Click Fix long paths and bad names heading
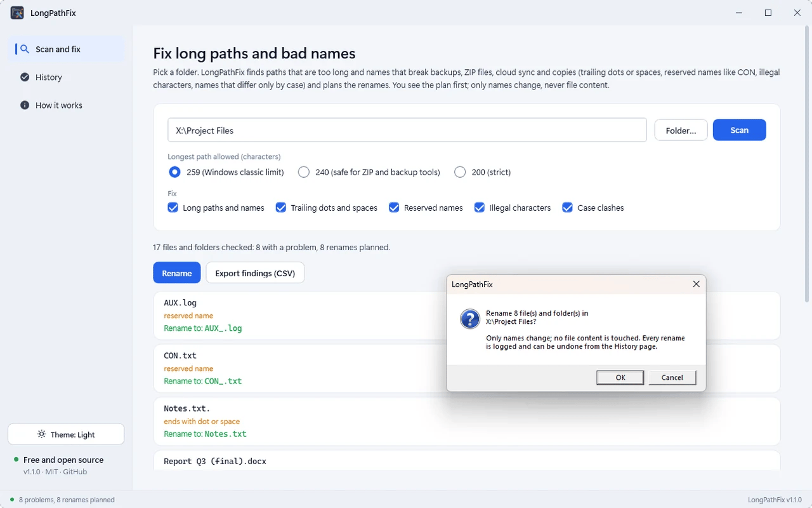This screenshot has height=508, width=812. tap(254, 53)
